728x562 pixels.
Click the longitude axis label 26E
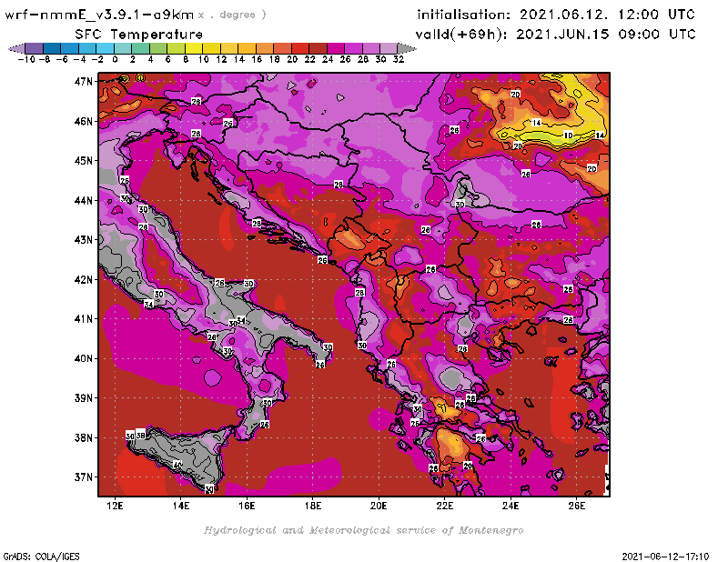(576, 506)
